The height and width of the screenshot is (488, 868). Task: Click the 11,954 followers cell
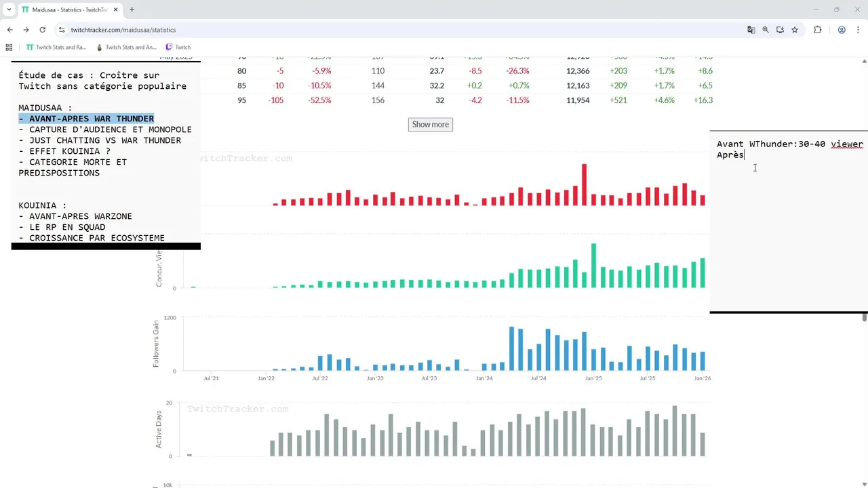[578, 100]
